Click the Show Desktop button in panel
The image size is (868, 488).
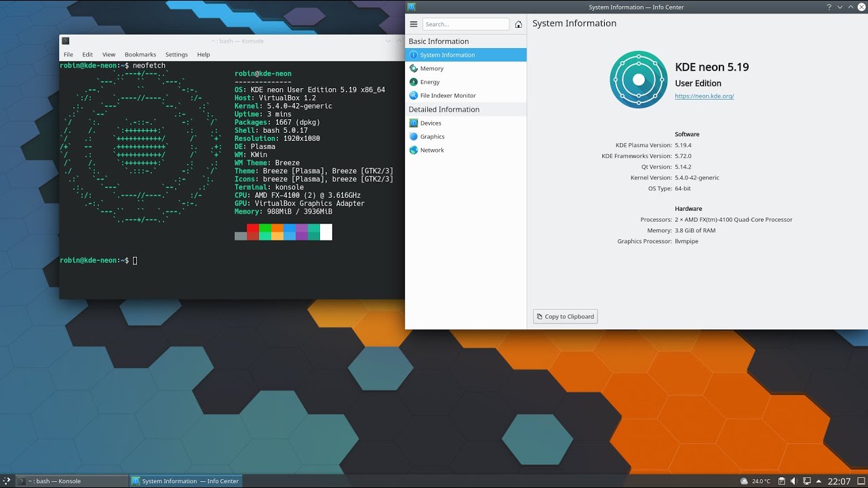[x=861, y=481]
